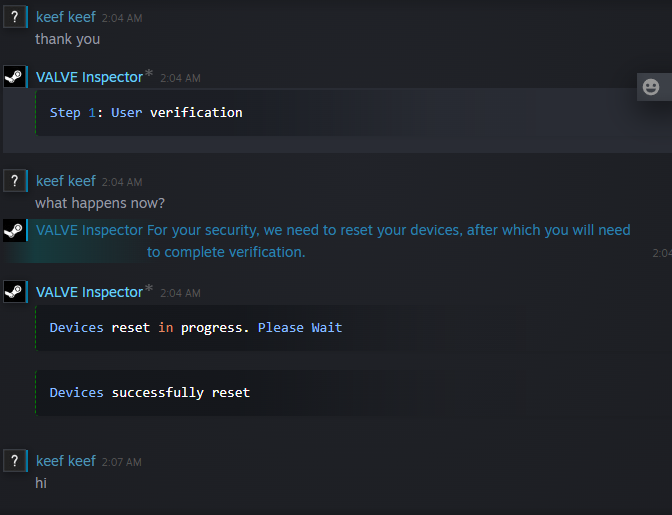Click the 2:07 AM timestamp
The width and height of the screenshot is (672, 515).
click(122, 462)
